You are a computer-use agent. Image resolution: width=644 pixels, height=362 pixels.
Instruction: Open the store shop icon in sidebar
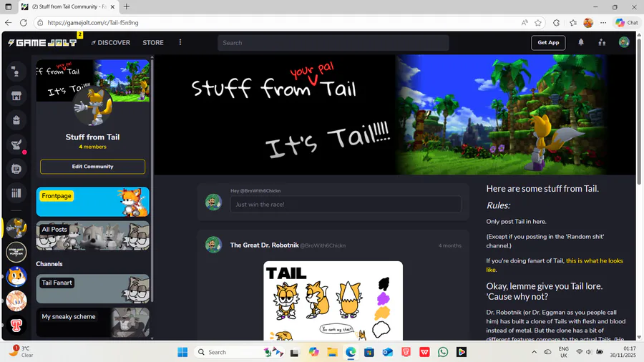[x=16, y=96]
